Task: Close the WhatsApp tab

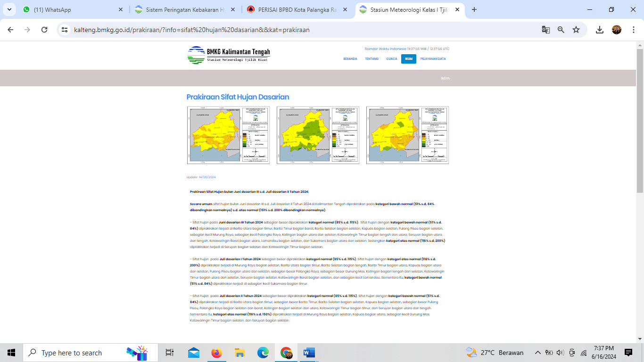Action: [x=121, y=9]
